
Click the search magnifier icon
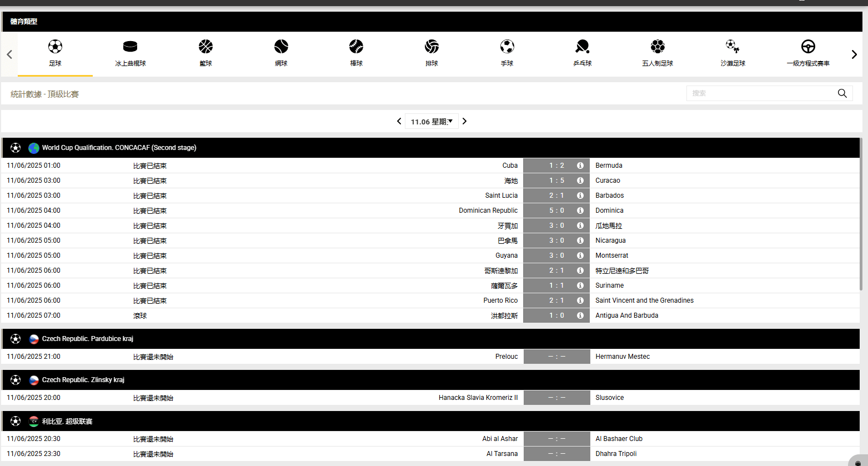pyautogui.click(x=842, y=93)
